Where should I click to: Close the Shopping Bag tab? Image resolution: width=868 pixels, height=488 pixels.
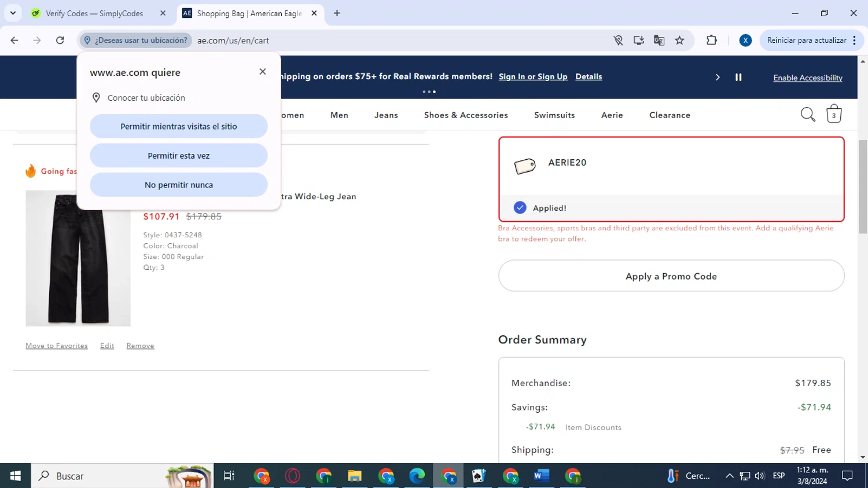[x=314, y=13]
